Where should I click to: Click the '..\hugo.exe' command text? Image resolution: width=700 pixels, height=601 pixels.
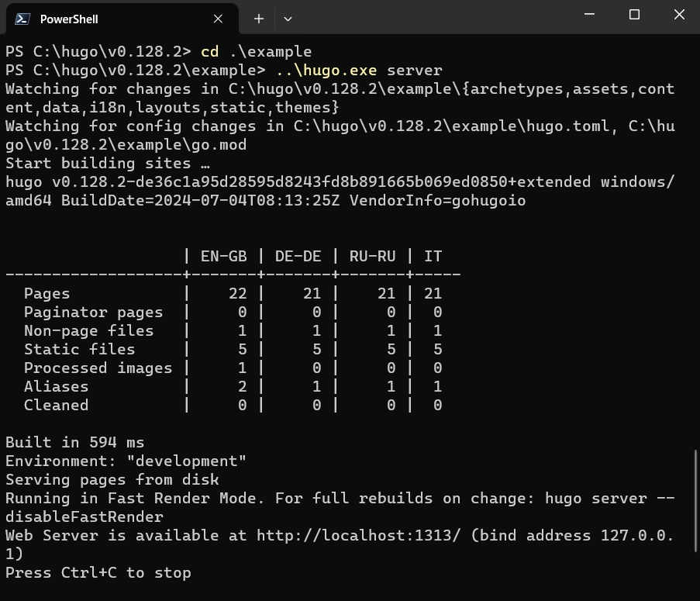pos(326,70)
